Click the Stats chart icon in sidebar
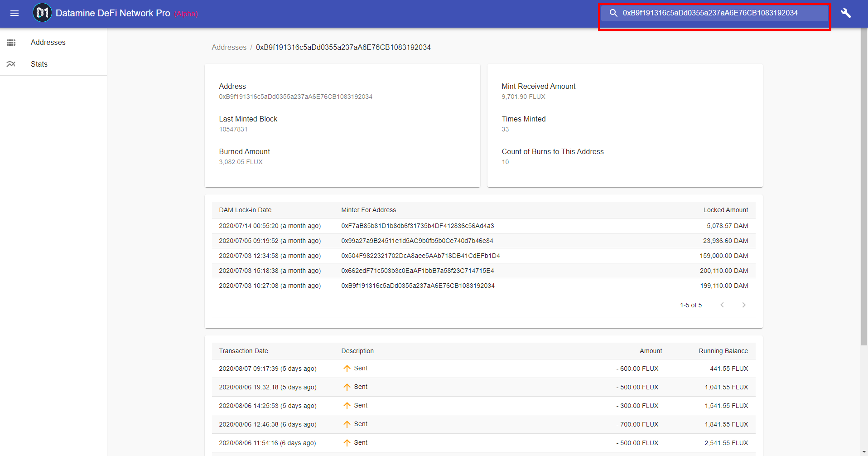 point(11,64)
